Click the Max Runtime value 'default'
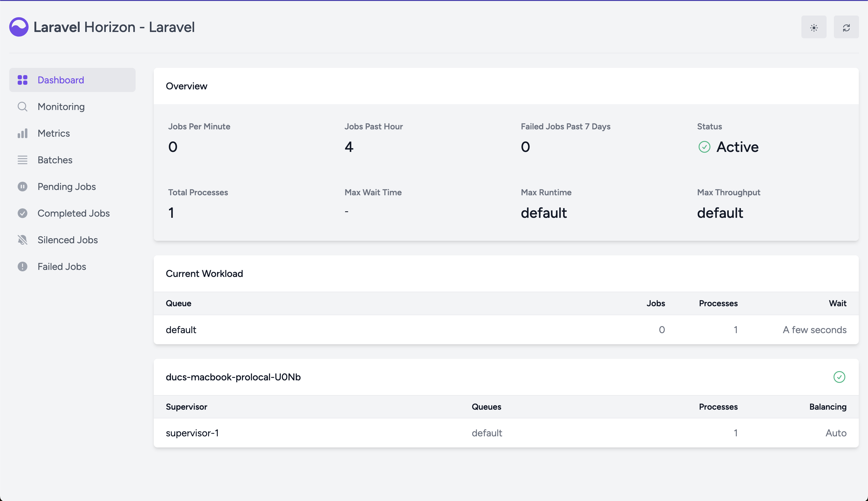Image resolution: width=868 pixels, height=501 pixels. tap(544, 213)
